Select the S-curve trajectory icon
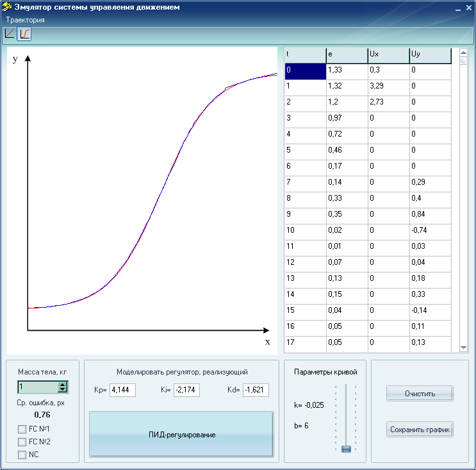 point(24,33)
